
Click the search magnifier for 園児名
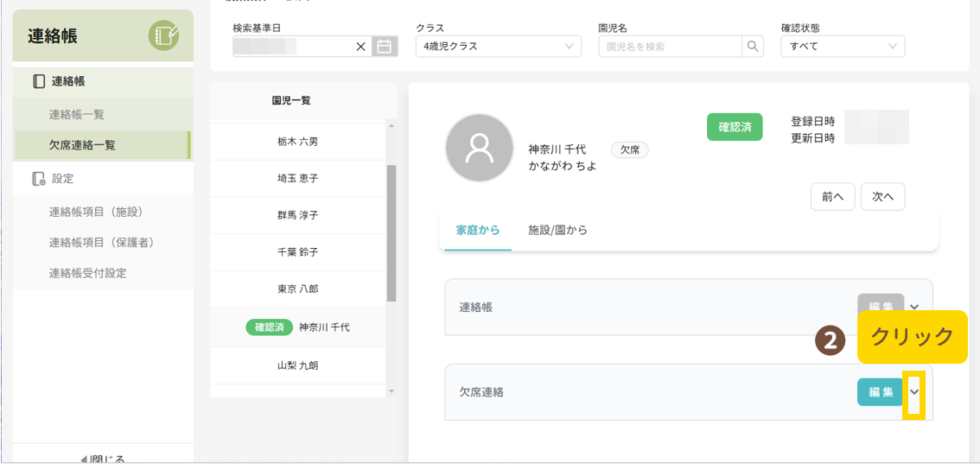pyautogui.click(x=753, y=47)
